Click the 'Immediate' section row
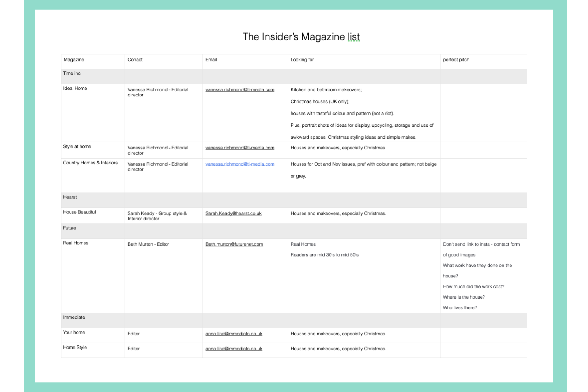This screenshot has width=588, height=392. click(x=294, y=321)
